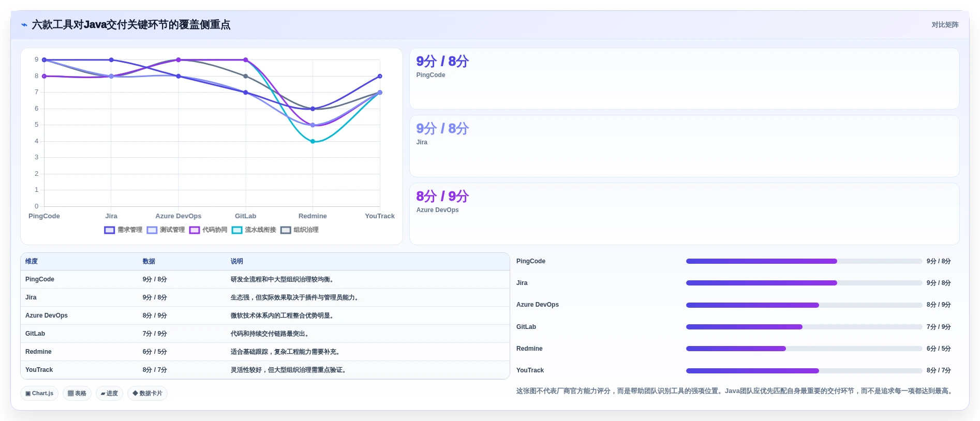
Task: Click the 代码和持续交付链路最突出 description
Action: 271,334
